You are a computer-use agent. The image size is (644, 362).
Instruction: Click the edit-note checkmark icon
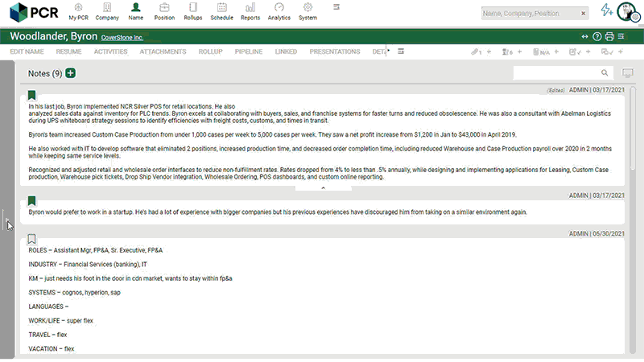(575, 51)
